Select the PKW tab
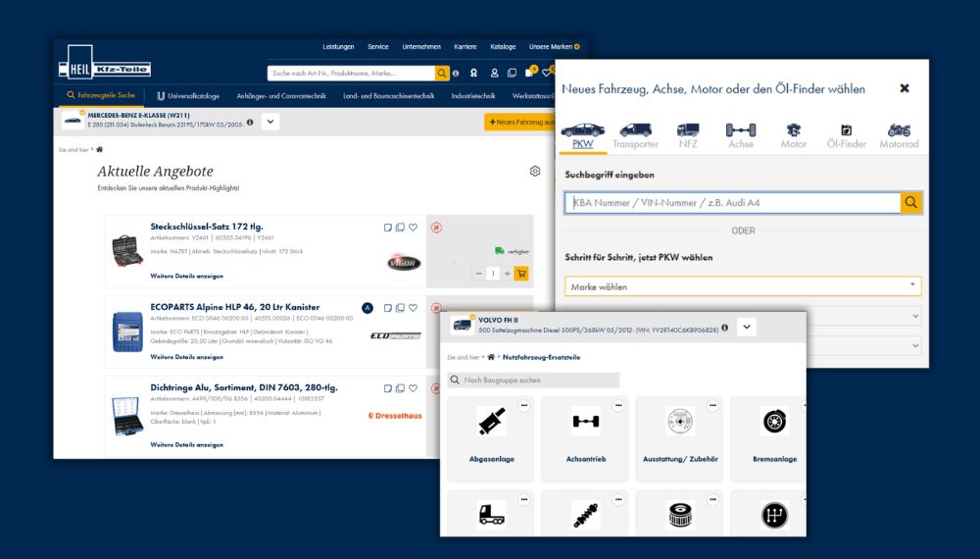 (582, 136)
